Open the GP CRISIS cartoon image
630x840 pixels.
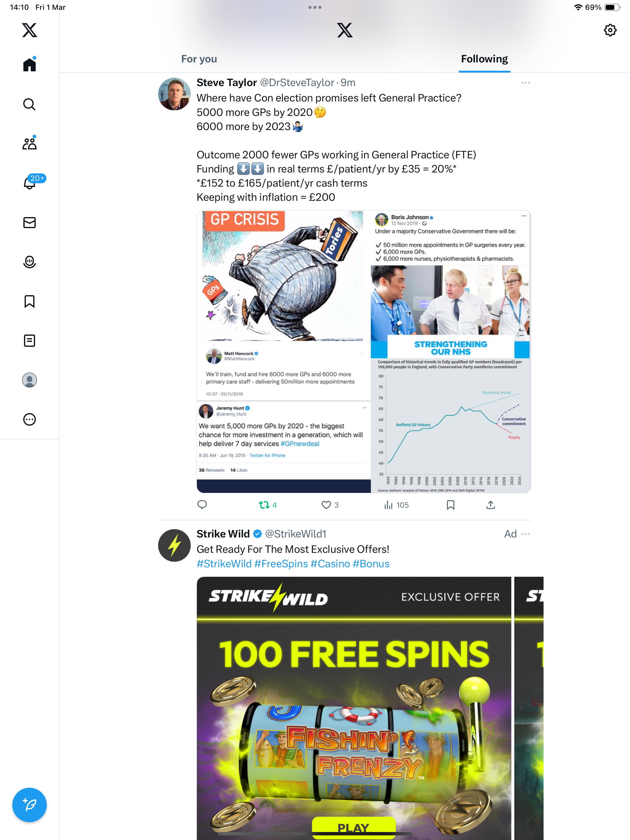pyautogui.click(x=283, y=276)
